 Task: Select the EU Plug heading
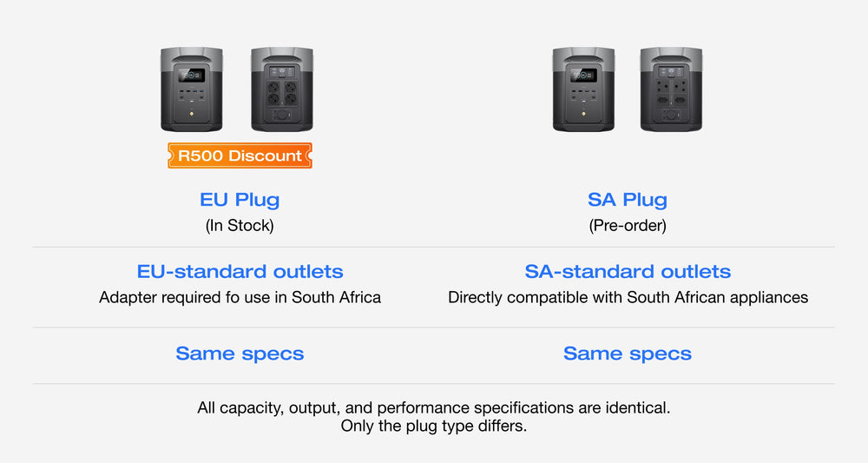[x=240, y=200]
